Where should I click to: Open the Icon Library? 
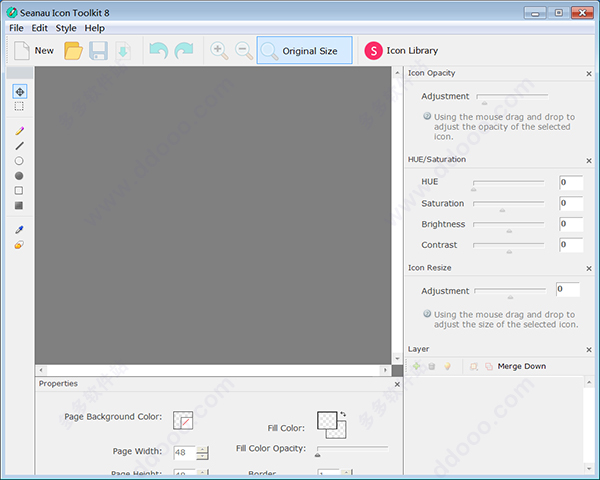[x=401, y=51]
